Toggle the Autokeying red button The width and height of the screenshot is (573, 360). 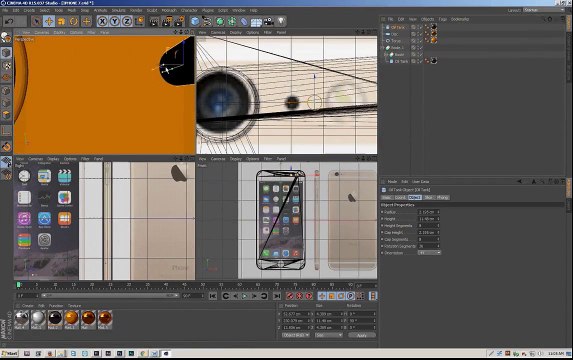click(x=299, y=296)
